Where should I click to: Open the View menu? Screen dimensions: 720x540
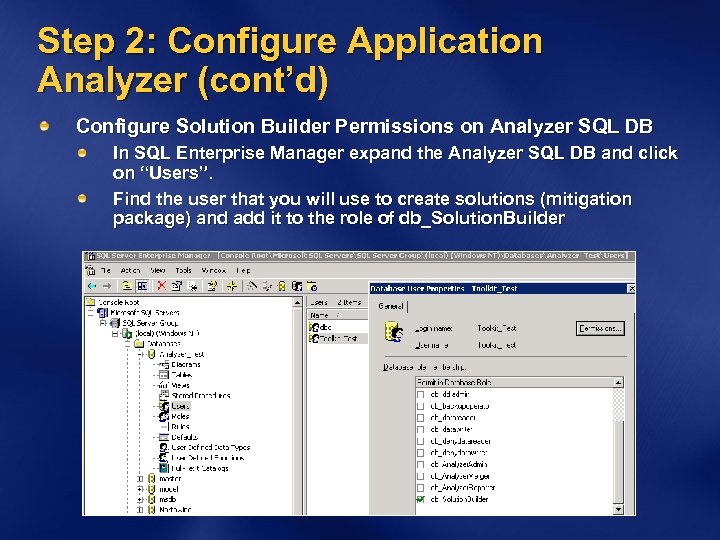coord(158,270)
